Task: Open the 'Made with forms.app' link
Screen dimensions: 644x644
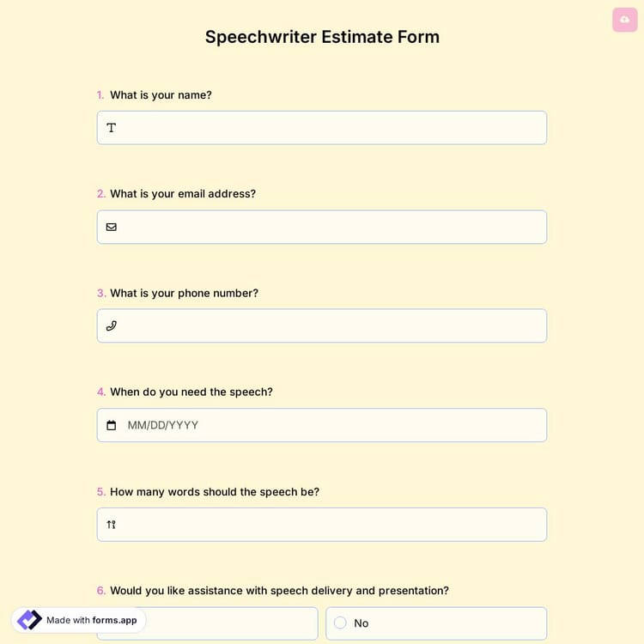Action: 91,620
